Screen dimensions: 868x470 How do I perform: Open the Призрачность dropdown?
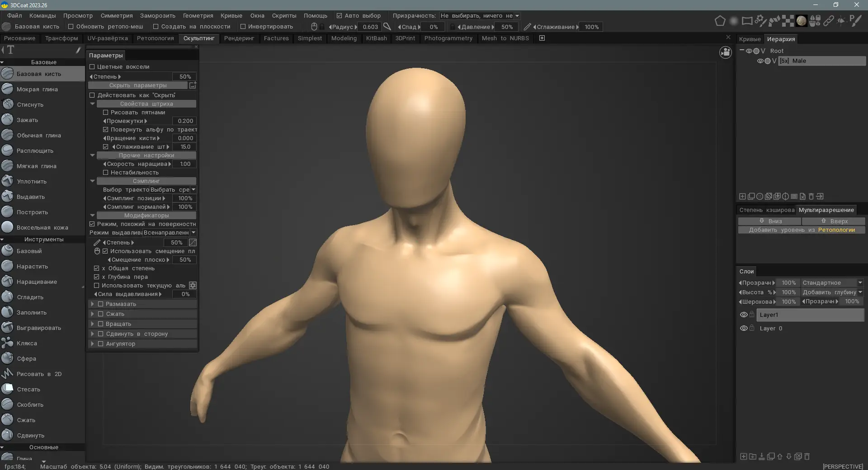point(480,16)
